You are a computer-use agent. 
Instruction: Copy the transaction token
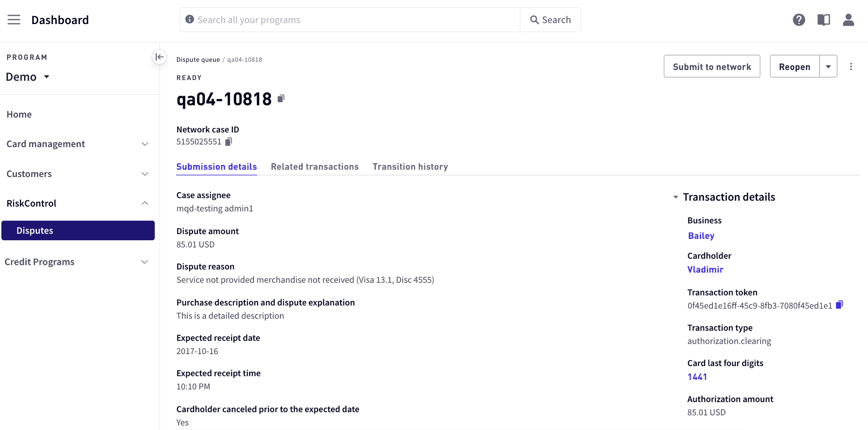click(x=839, y=305)
